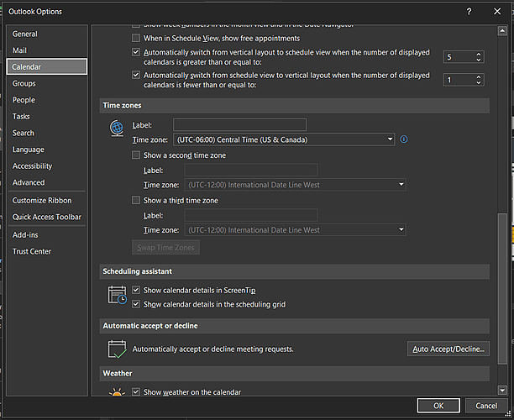Switch to the Mail options category
Viewport: 514px width, 420px height.
(x=19, y=50)
